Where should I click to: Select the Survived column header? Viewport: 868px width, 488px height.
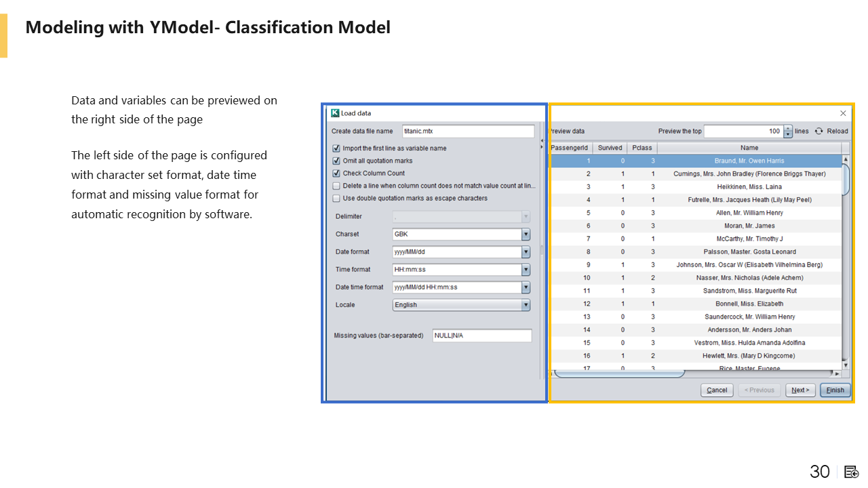pyautogui.click(x=610, y=148)
